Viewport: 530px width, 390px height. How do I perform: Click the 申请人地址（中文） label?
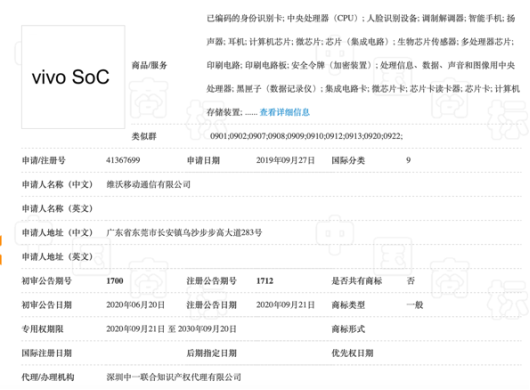tap(57, 233)
